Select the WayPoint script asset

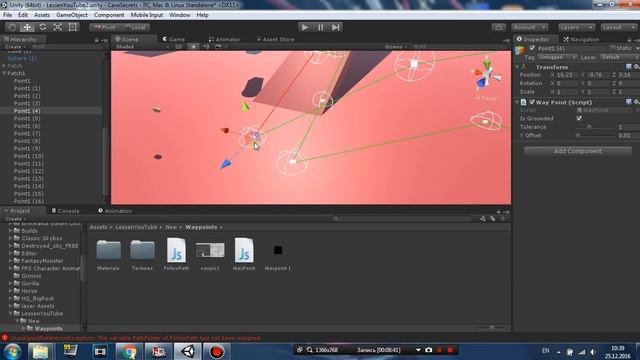point(244,255)
